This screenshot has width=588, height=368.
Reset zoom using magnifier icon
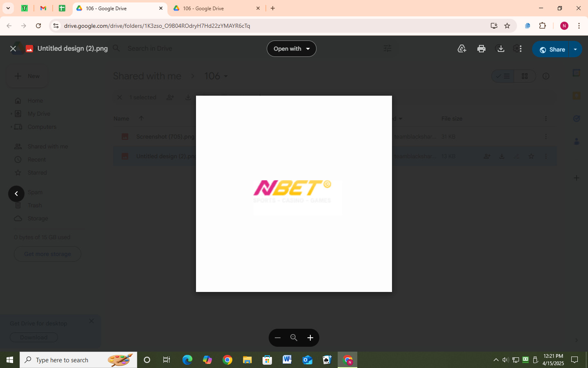(x=294, y=338)
